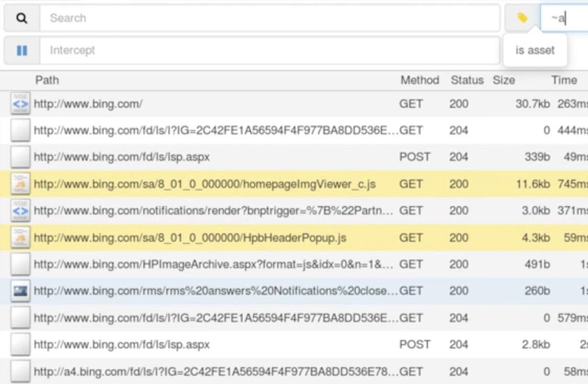
Task: Sort by the Size column header
Action: point(504,80)
